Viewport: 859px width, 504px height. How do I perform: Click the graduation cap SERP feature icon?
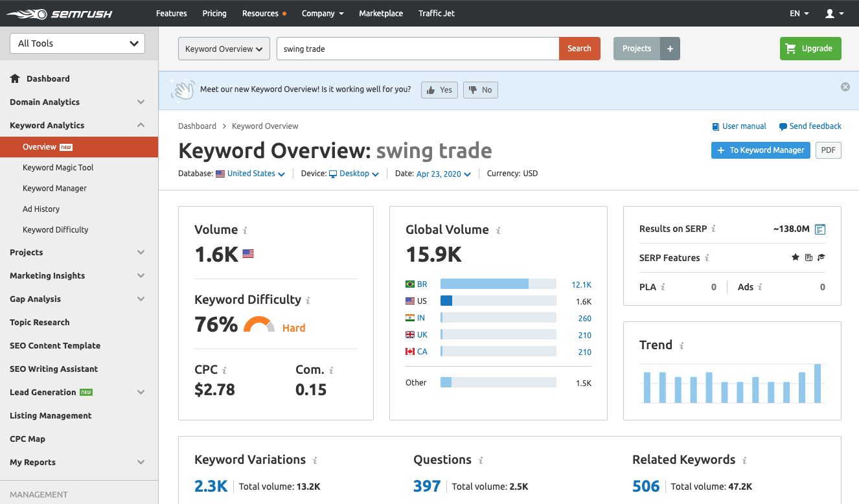coord(821,257)
